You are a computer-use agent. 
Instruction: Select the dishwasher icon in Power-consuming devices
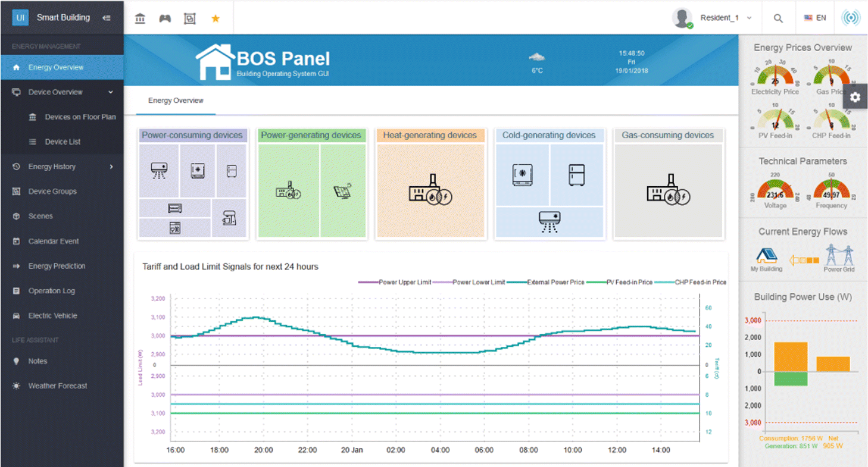click(175, 228)
